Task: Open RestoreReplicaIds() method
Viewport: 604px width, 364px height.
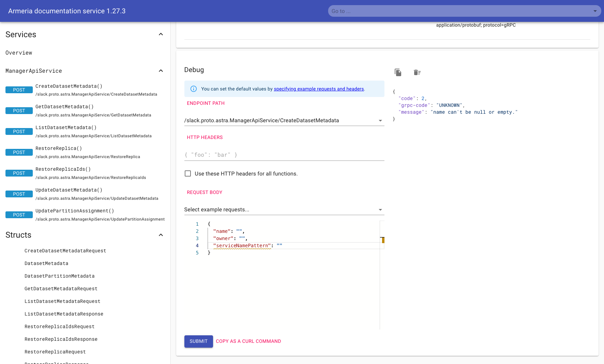Action: 63,169
